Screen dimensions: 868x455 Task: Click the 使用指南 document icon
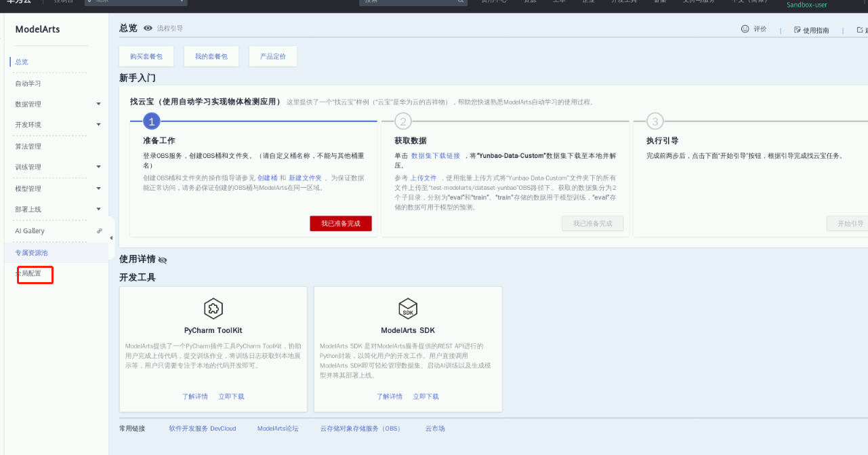(798, 30)
